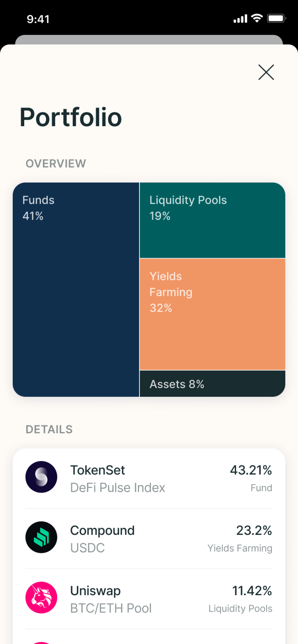Check the Wi-Fi status icon
The width and height of the screenshot is (298, 644).
pyautogui.click(x=257, y=18)
